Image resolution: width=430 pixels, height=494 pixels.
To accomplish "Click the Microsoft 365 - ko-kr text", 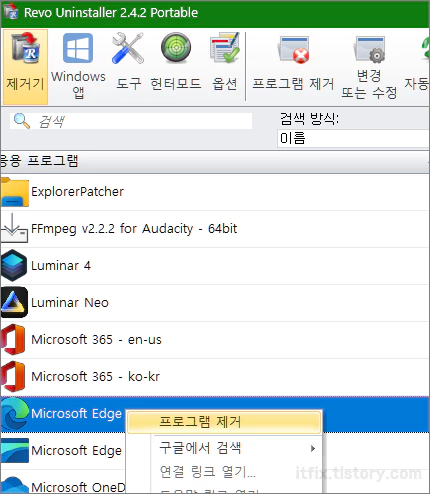I will coord(95,377).
